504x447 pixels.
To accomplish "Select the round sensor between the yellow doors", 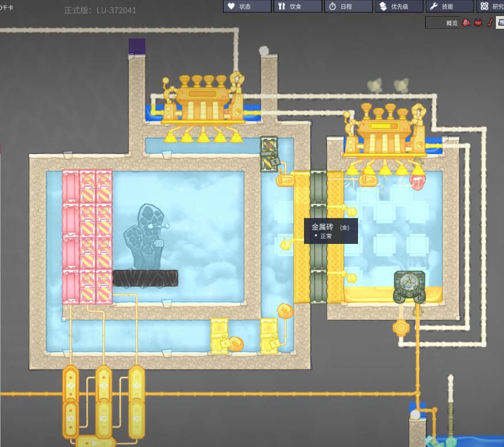I will (x=236, y=344).
